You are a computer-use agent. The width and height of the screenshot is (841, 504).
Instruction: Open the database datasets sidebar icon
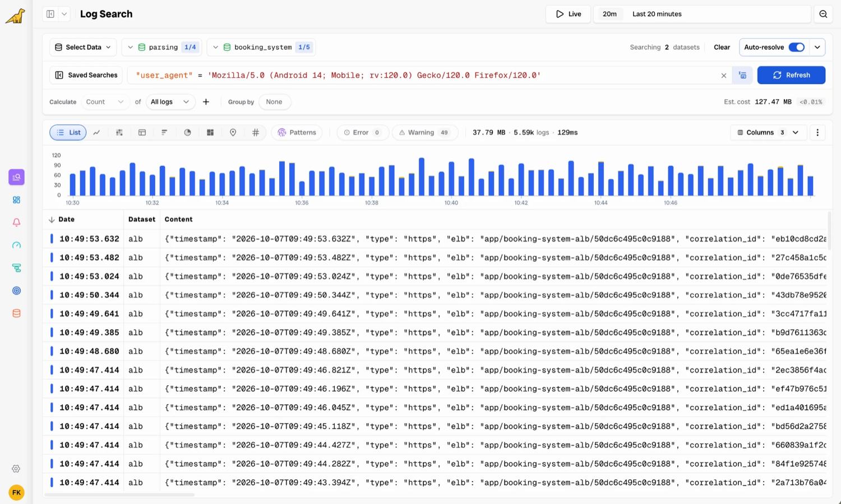[16, 313]
